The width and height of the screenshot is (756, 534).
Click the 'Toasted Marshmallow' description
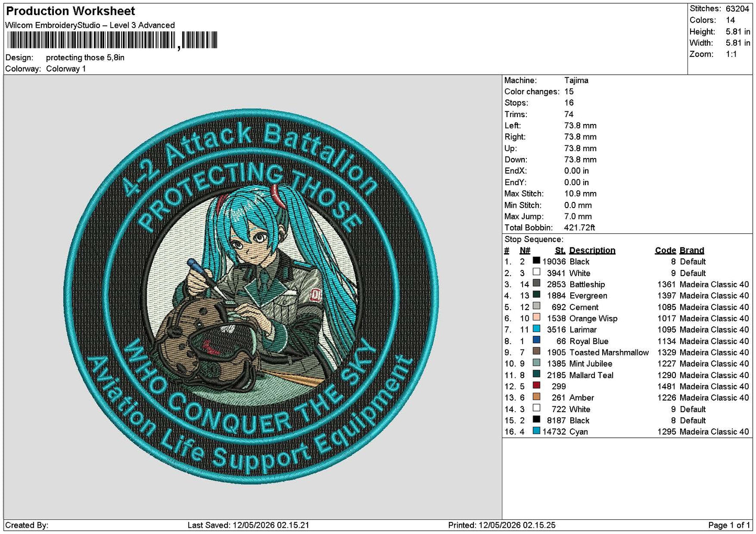click(x=609, y=353)
